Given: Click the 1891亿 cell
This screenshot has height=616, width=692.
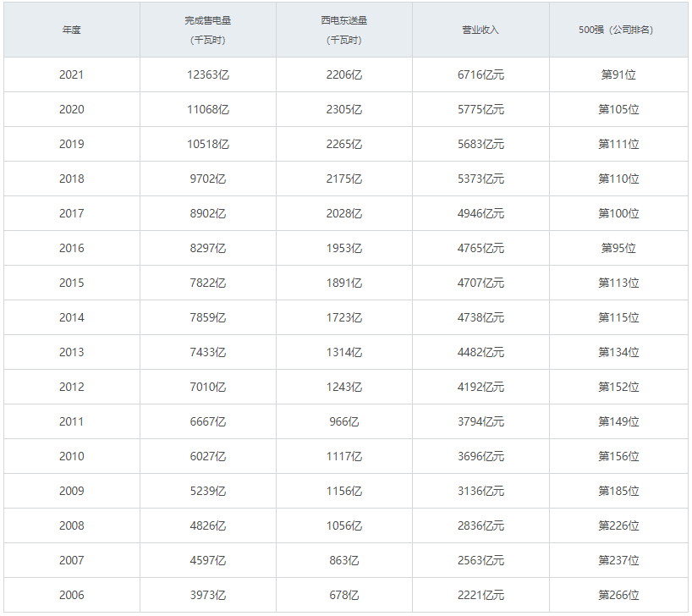Looking at the screenshot, I should (x=344, y=283).
